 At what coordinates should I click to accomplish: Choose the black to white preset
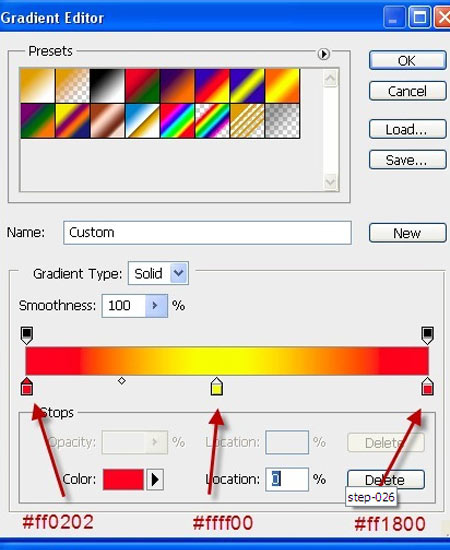(x=107, y=86)
